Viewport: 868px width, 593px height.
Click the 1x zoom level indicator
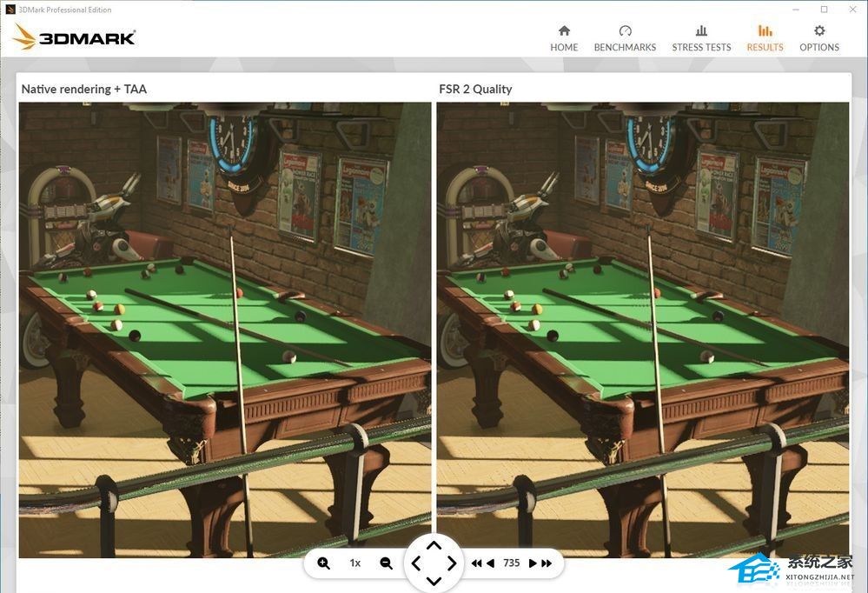tap(354, 563)
